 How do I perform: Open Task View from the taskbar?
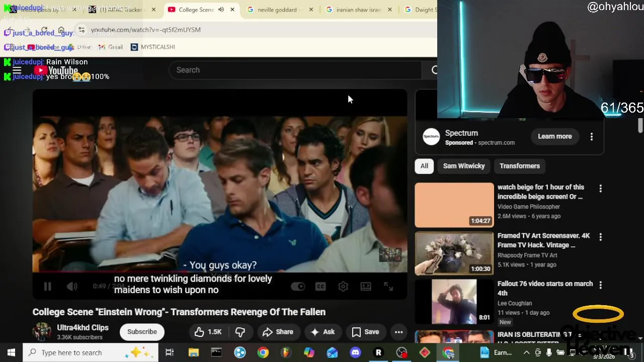pos(170,352)
